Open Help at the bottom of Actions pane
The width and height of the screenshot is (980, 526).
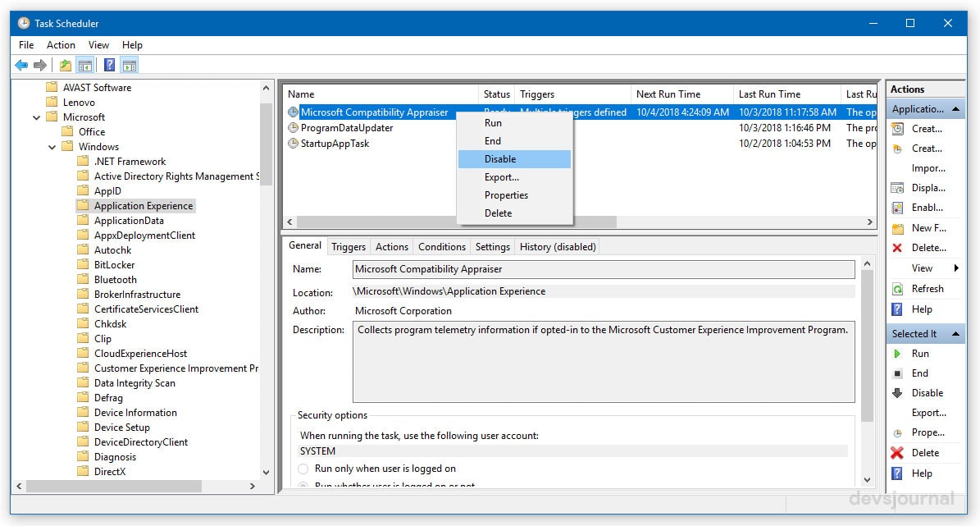point(922,473)
